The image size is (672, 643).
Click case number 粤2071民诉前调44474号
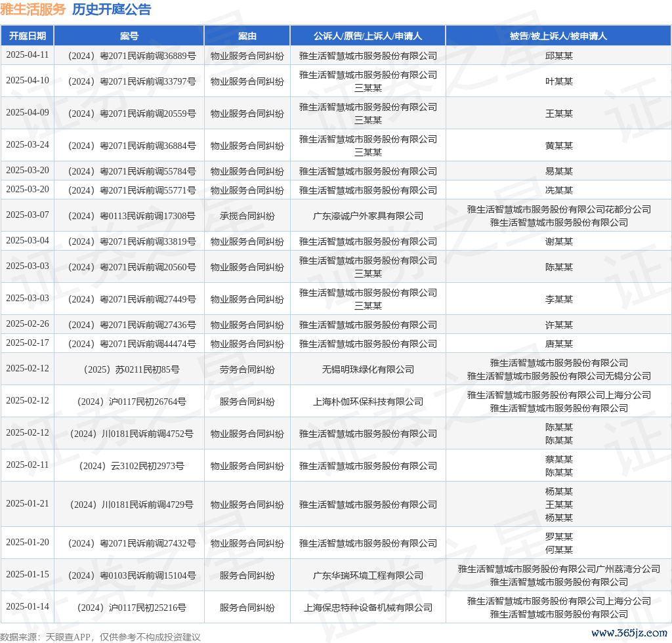tap(131, 344)
